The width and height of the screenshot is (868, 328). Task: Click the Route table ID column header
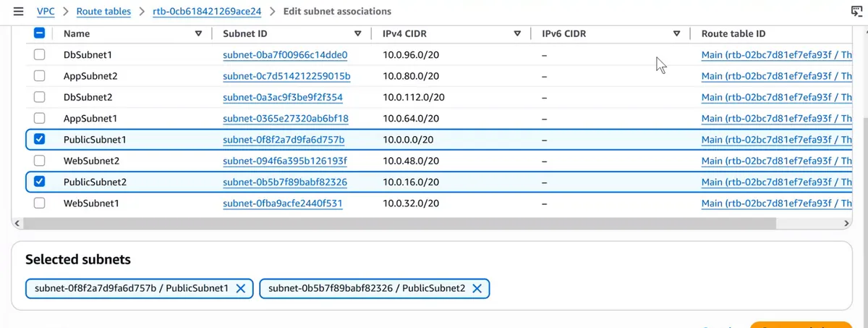[733, 33]
